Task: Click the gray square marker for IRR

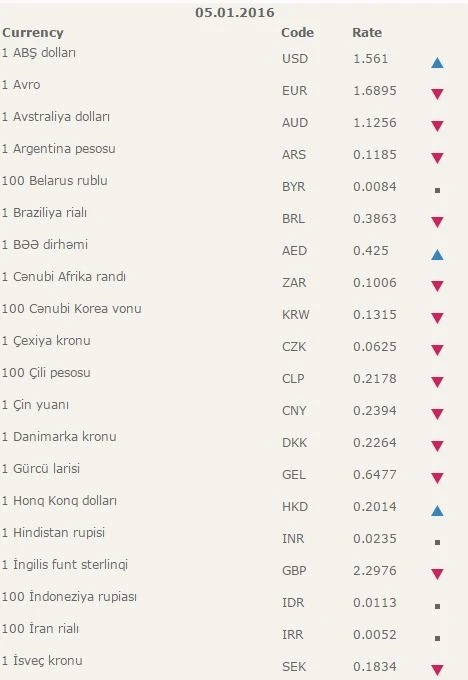Action: point(437,638)
